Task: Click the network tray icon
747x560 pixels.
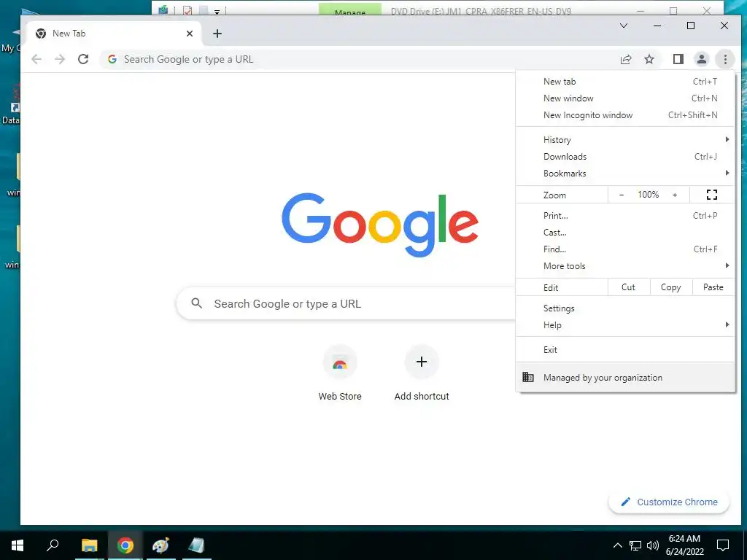Action: click(x=635, y=545)
